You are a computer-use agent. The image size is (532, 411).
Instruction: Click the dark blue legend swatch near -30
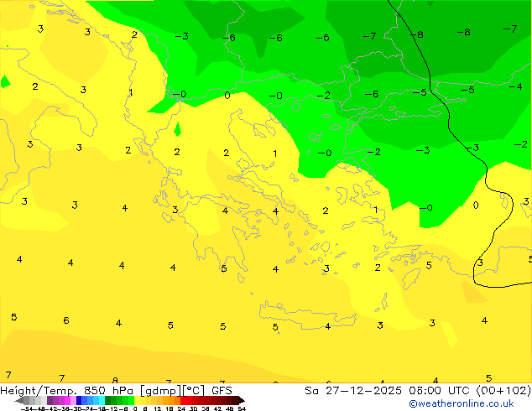tap(79, 400)
